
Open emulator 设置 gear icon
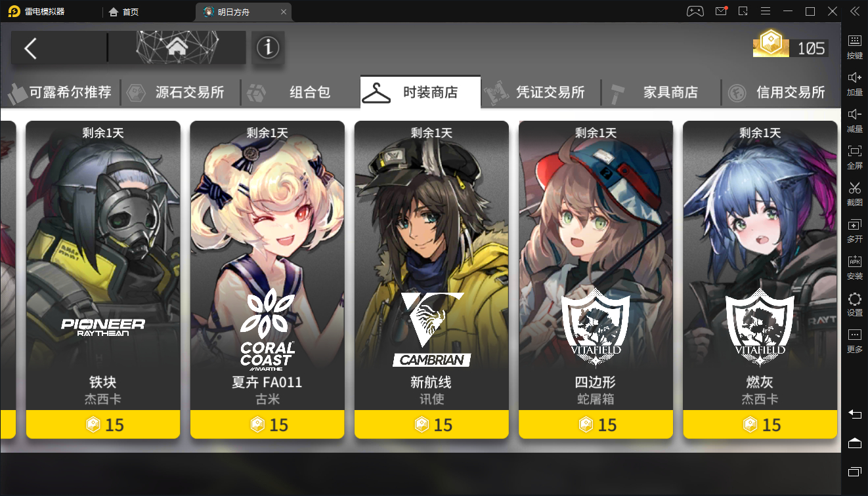pos(854,304)
